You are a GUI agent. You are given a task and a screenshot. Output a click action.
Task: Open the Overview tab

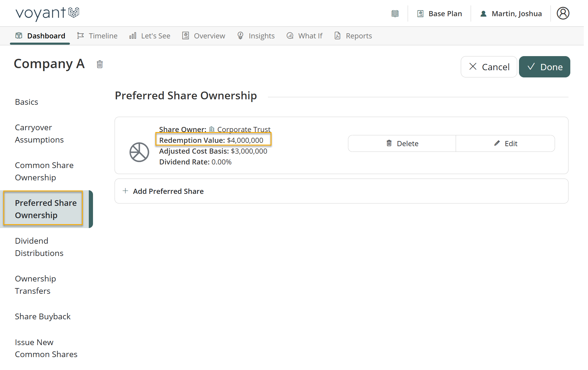204,36
